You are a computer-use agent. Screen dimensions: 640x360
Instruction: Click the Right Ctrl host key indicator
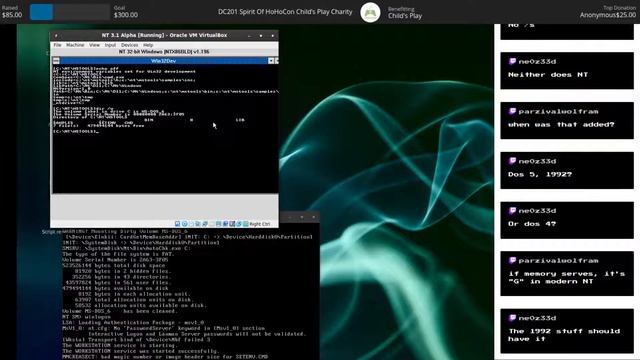point(260,224)
